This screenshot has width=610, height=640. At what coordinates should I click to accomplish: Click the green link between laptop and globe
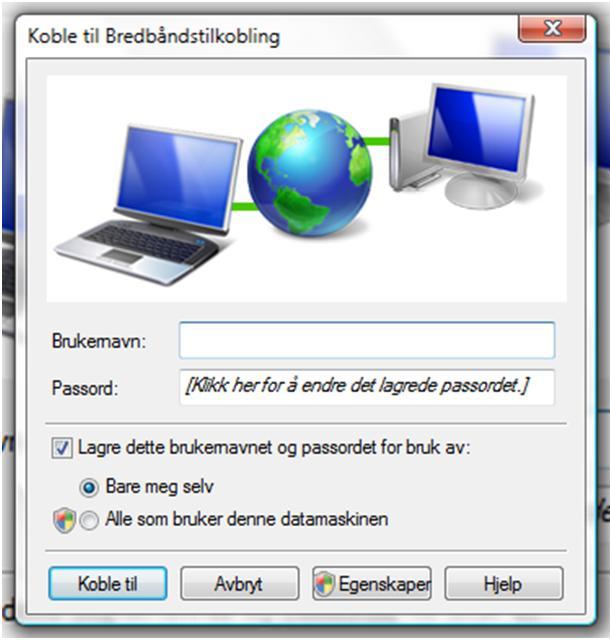click(x=244, y=207)
